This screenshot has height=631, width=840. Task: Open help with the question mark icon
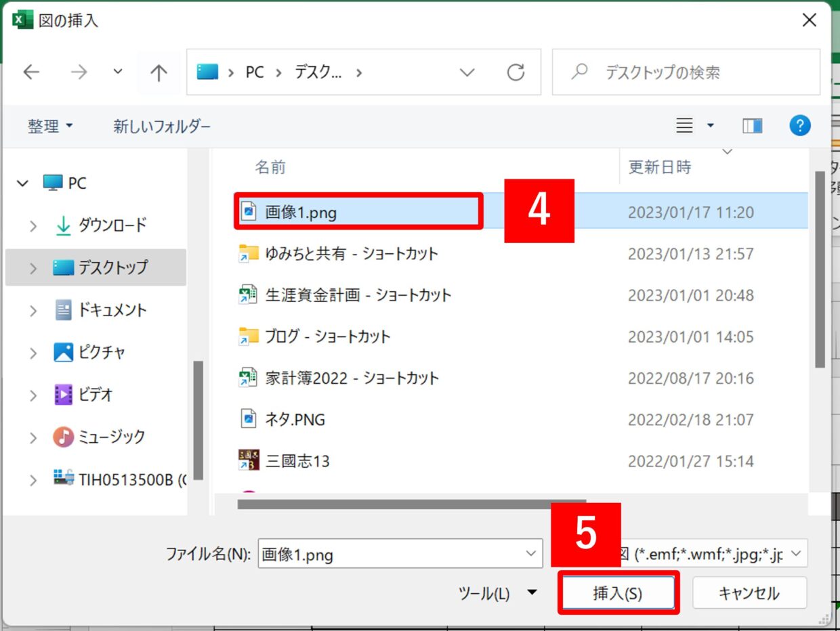800,125
